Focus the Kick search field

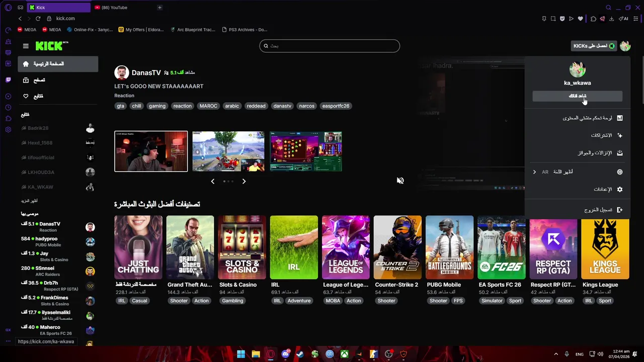tap(330, 46)
